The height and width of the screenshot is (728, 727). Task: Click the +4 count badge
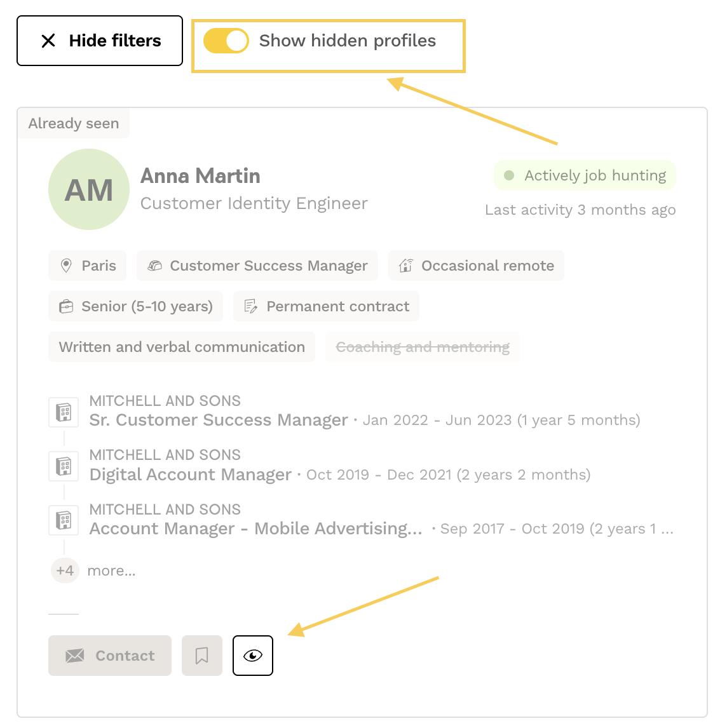point(65,570)
